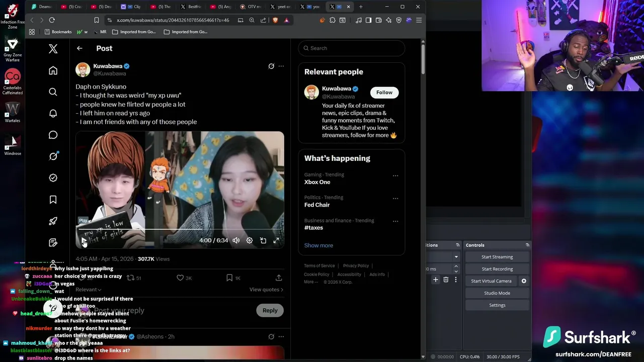Screen dimensions: 644x362
Task: Open the Xbox One trending topic
Action: coord(317,182)
